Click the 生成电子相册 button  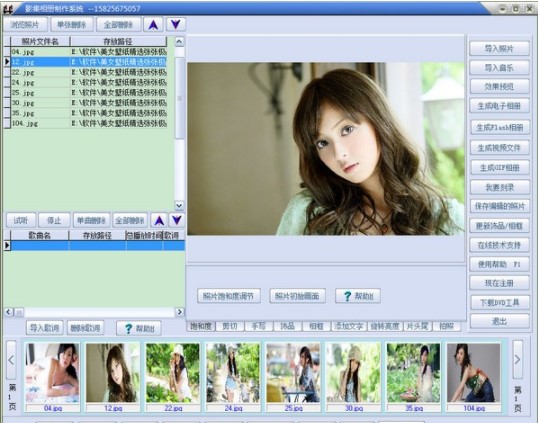[x=499, y=106]
